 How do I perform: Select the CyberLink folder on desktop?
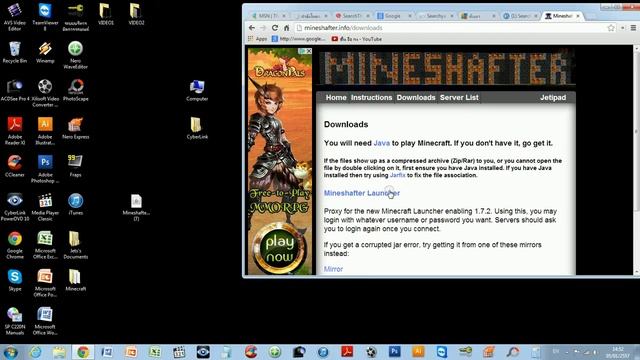[197, 128]
